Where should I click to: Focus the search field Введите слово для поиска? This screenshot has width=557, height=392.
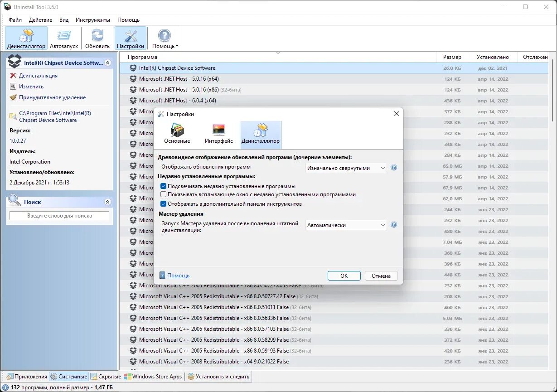coord(59,216)
